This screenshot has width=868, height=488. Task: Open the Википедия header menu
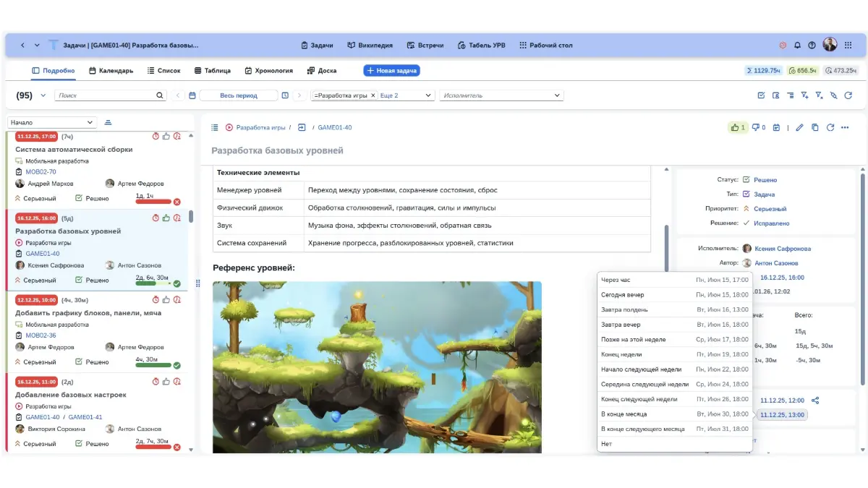(x=370, y=45)
